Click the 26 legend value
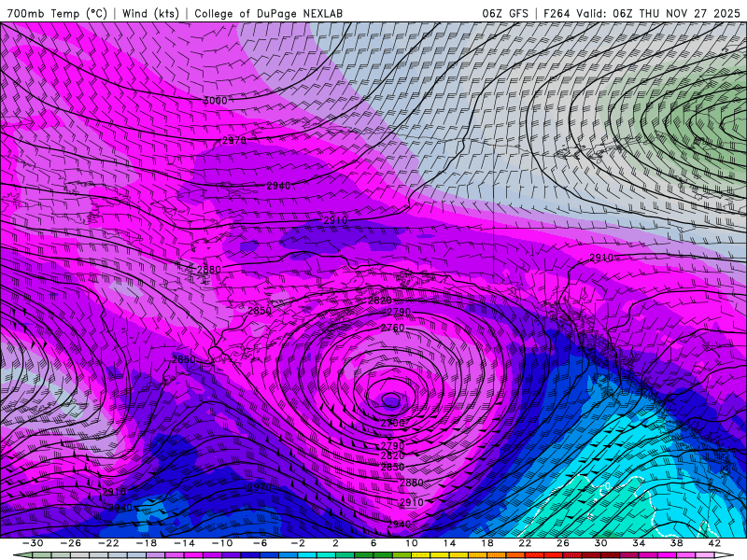 [563, 543]
